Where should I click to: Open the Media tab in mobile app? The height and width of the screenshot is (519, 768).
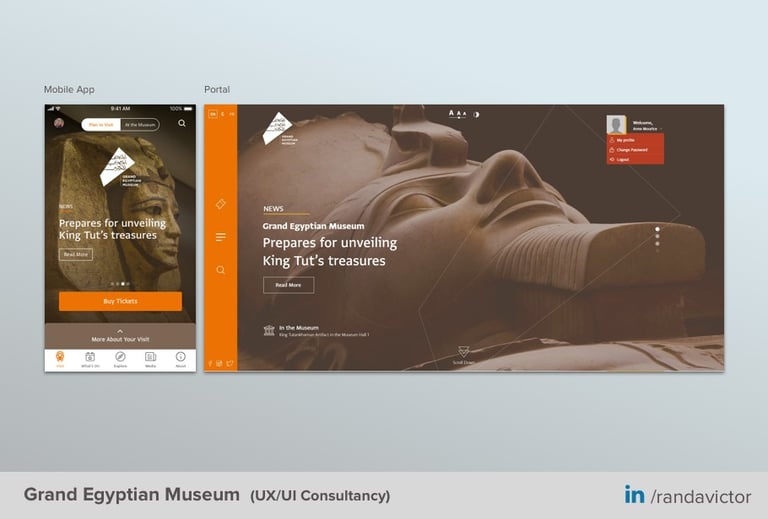(x=150, y=356)
